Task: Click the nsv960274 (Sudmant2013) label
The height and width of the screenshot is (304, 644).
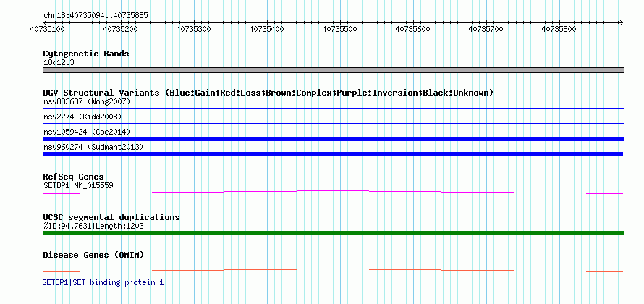Action: click(x=93, y=147)
